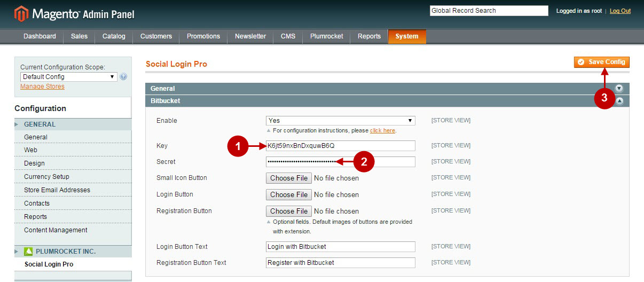Open the Dashboard menu
This screenshot has height=282, width=644.
pyautogui.click(x=40, y=36)
